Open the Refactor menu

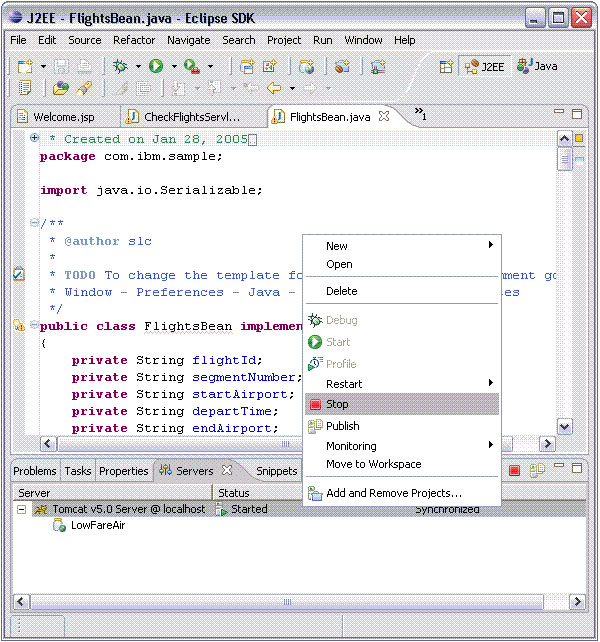coord(134,40)
